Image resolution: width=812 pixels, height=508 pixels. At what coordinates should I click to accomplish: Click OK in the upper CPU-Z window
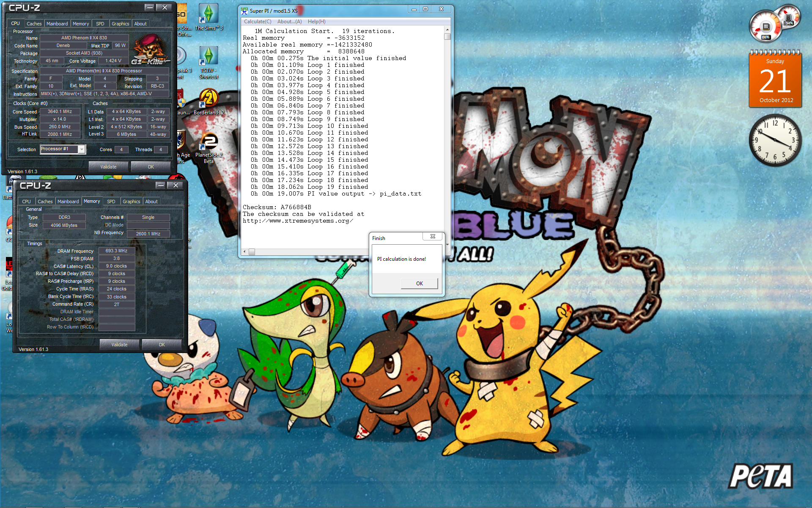coord(151,167)
